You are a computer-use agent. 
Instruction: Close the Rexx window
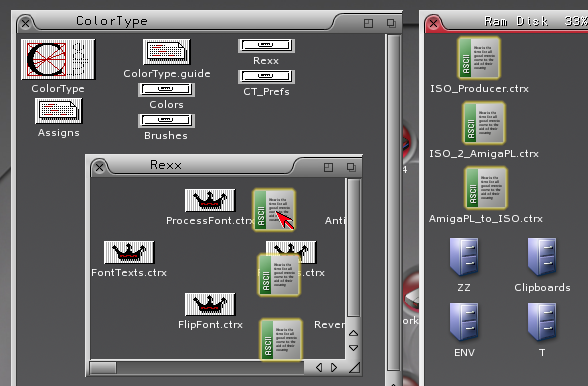pyautogui.click(x=99, y=167)
